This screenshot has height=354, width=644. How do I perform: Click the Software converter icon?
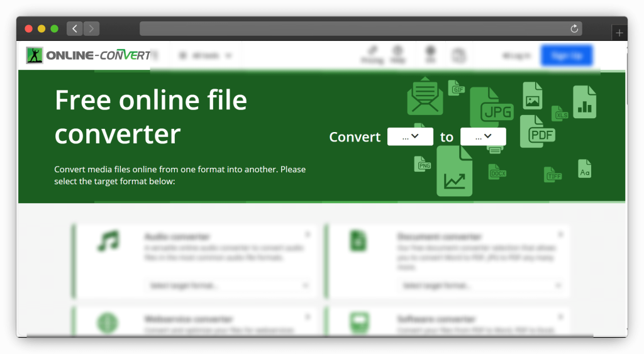[x=358, y=323]
